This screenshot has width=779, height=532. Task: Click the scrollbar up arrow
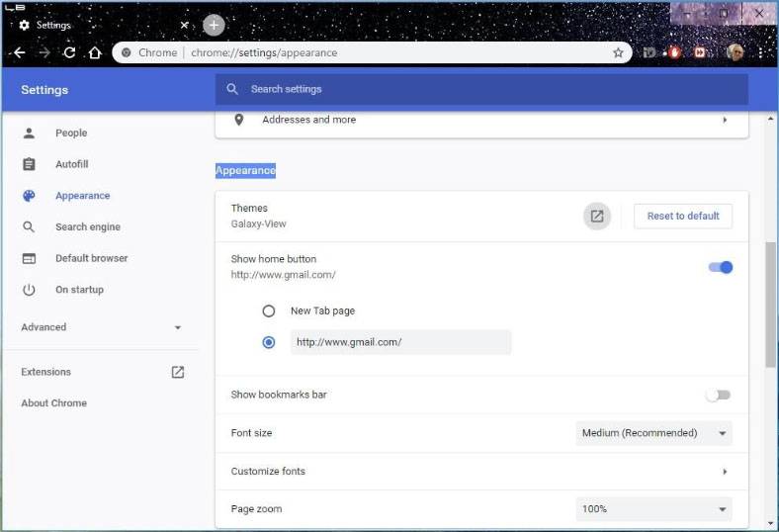(770, 120)
